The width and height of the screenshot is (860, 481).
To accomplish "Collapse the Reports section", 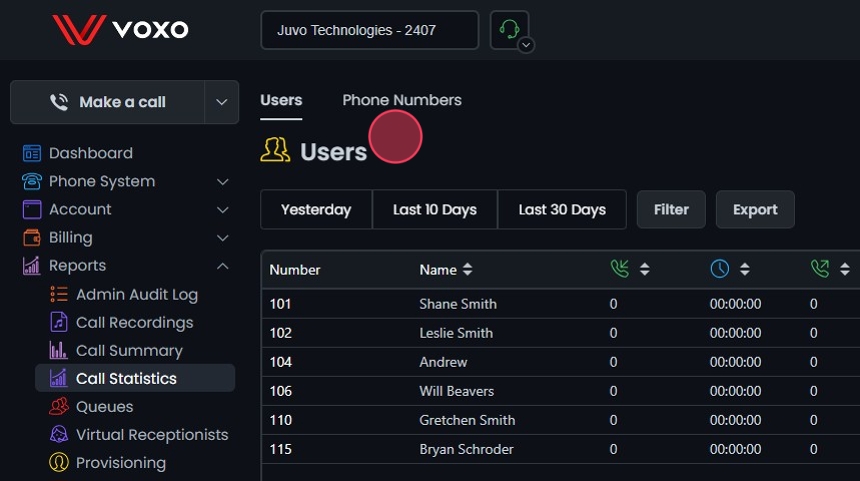I will tap(222, 266).
